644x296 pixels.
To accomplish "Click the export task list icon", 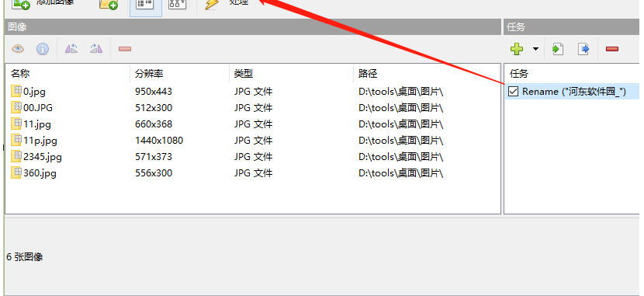I will point(583,49).
